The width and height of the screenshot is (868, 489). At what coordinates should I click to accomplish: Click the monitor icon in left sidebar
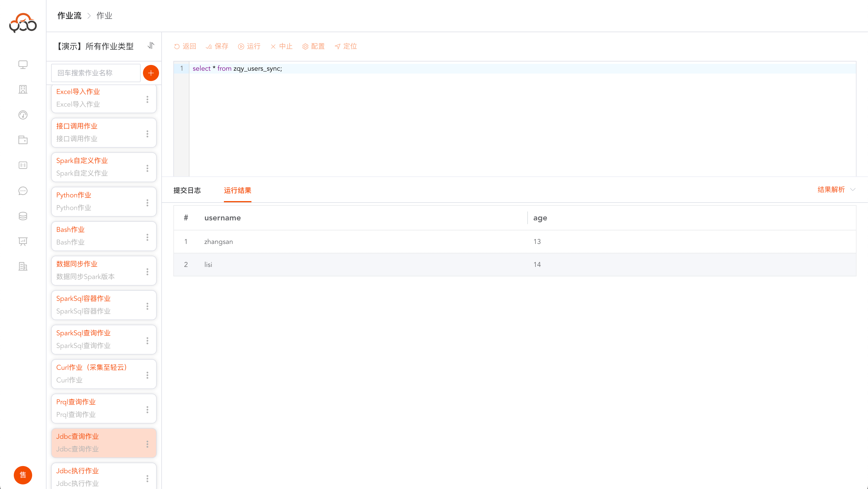[x=23, y=64]
